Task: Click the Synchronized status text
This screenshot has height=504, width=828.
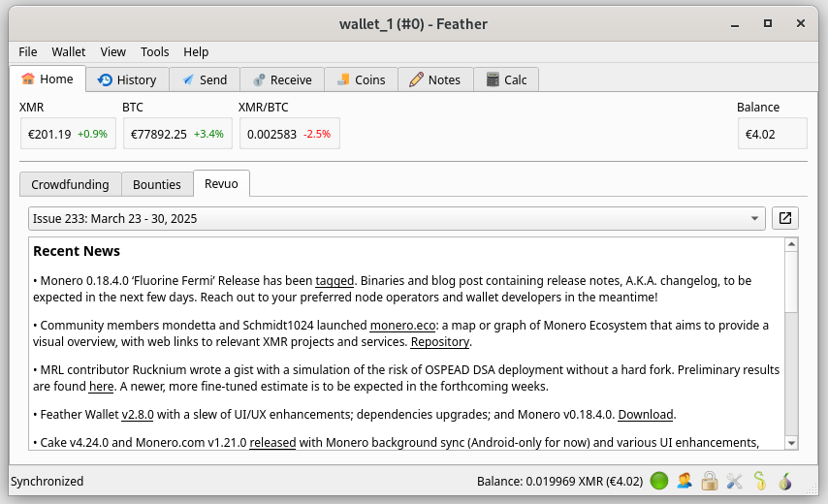Action: [x=47, y=482]
